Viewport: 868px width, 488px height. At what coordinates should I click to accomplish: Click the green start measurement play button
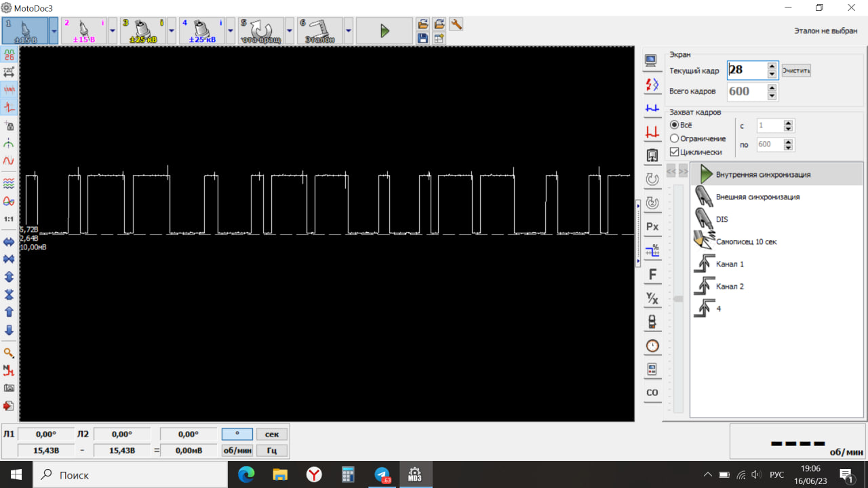pyautogui.click(x=384, y=31)
